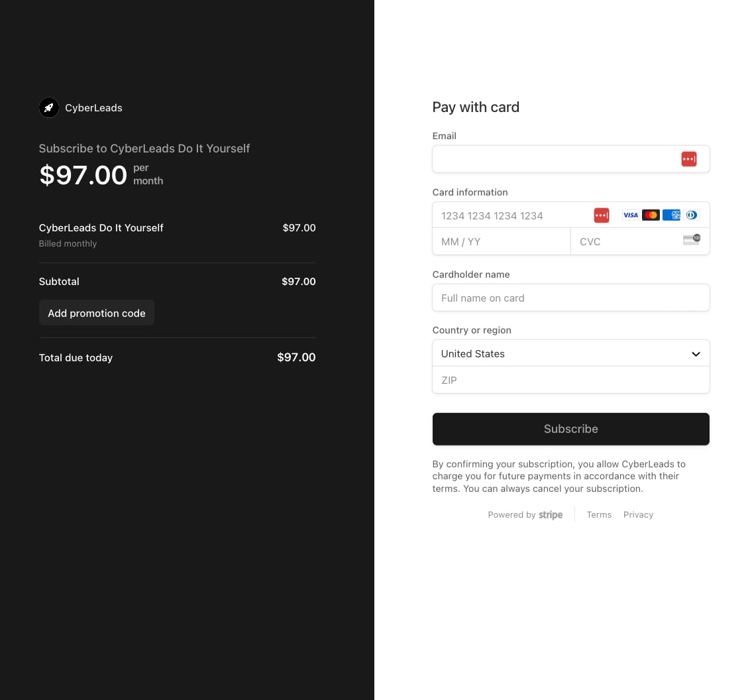Open the Terms link

coord(599,514)
